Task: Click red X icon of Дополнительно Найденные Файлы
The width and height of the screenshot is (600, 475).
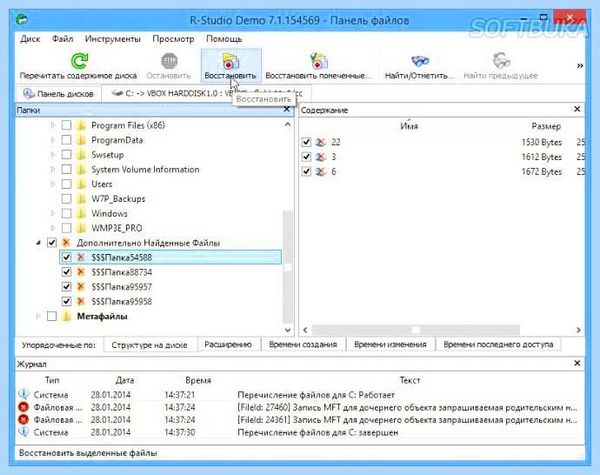Action: [x=66, y=243]
